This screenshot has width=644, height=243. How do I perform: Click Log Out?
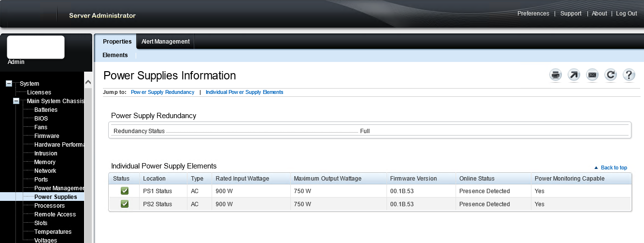pos(627,14)
